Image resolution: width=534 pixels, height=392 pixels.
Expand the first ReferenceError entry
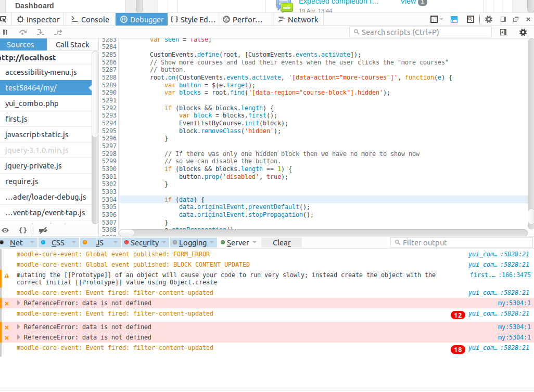pos(18,303)
